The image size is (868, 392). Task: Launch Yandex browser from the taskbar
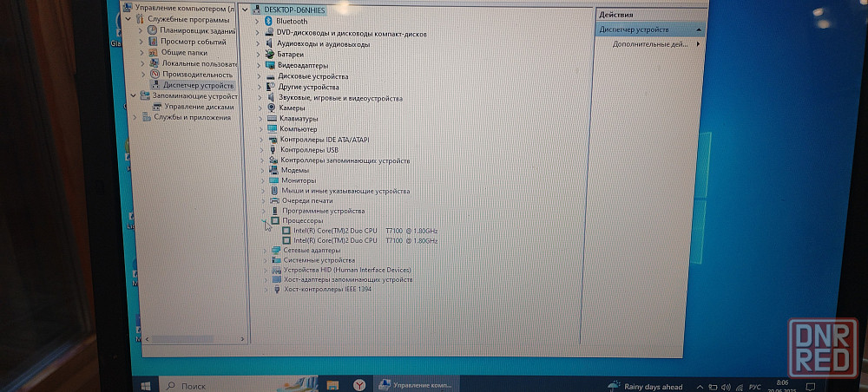(360, 385)
